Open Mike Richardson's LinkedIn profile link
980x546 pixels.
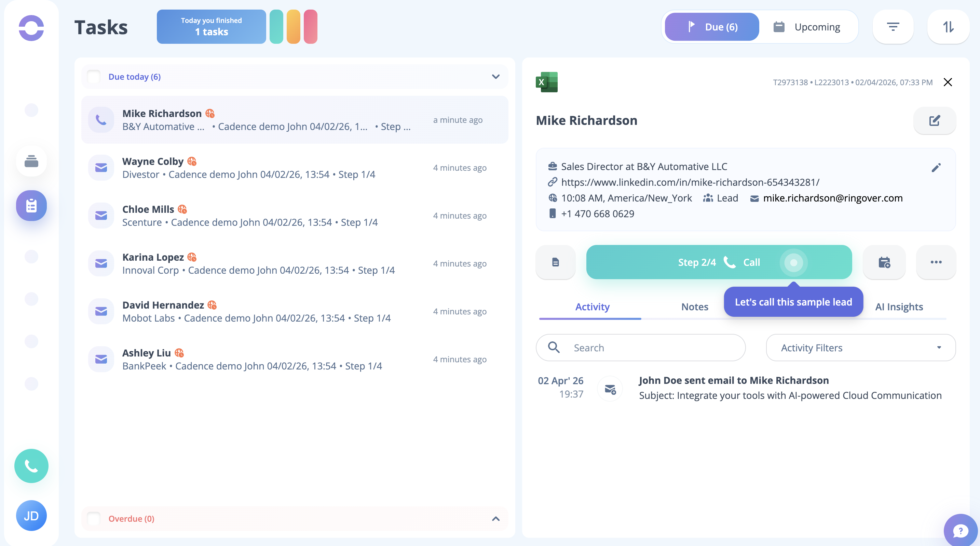690,182
